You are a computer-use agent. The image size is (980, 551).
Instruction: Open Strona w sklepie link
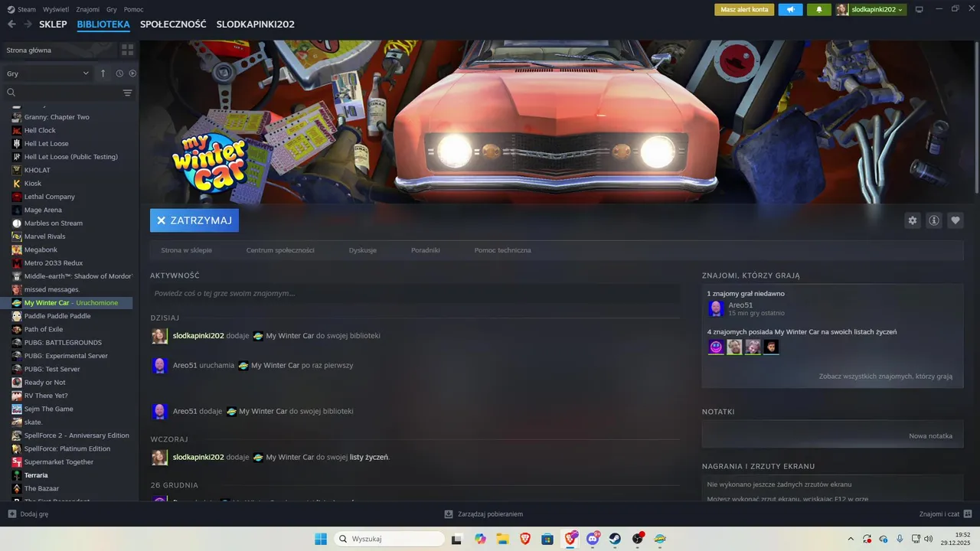pyautogui.click(x=187, y=250)
